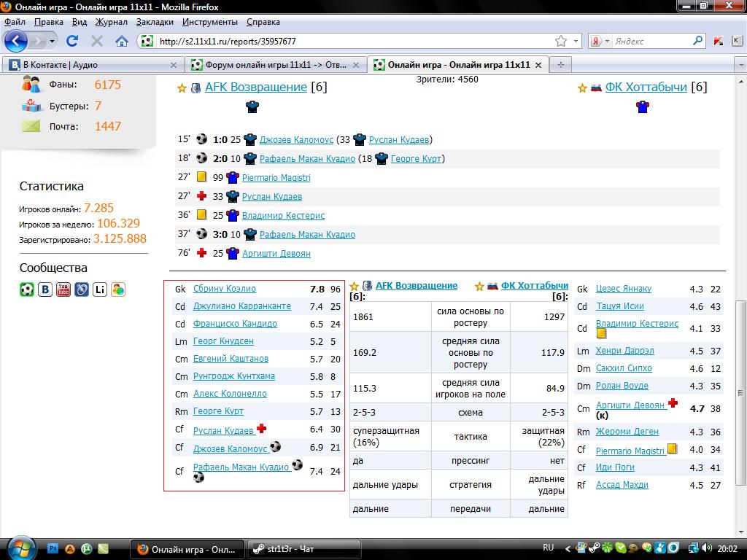The width and height of the screenshot is (747, 560).
Task: Expand the URL history dropdown arrow
Action: coord(576,41)
